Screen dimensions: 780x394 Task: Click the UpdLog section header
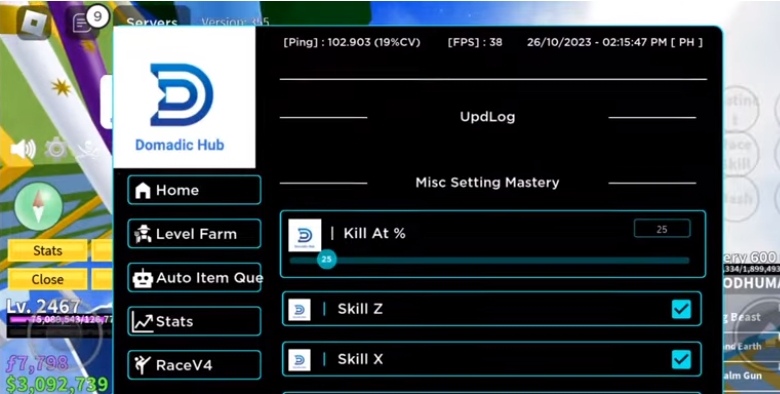coord(488,117)
